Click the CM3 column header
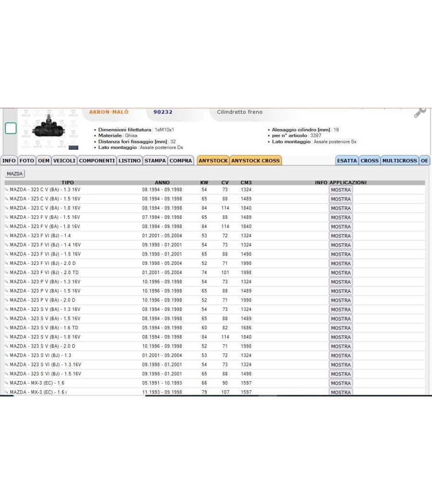 246,182
